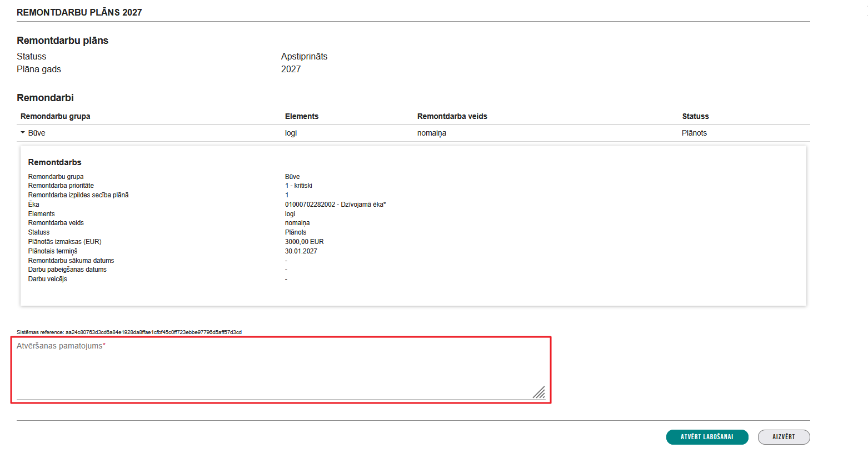The height and width of the screenshot is (453, 868).
Task: Click the 'nomaiņa' cell in the Būve row
Action: click(432, 133)
